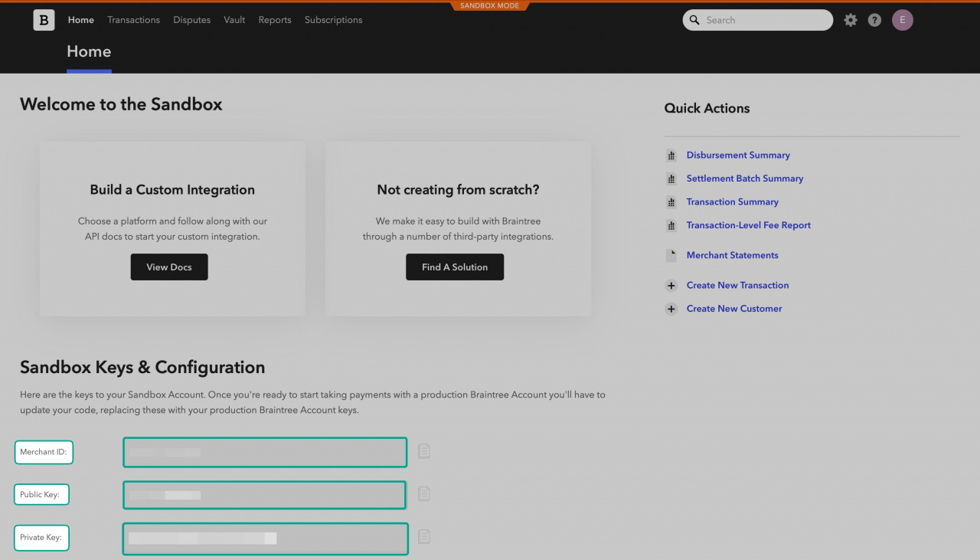This screenshot has height=560, width=980.
Task: Copy the Private Key using its clipboard icon
Action: click(424, 536)
